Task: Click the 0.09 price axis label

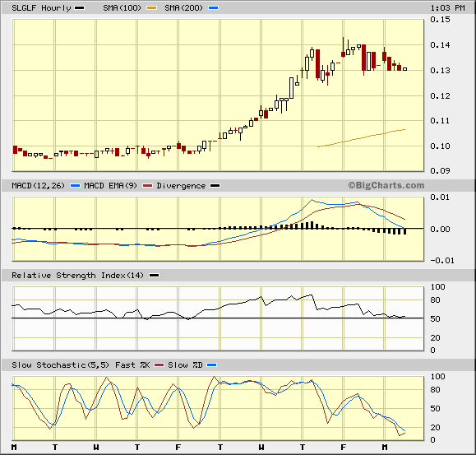Action: pos(440,171)
